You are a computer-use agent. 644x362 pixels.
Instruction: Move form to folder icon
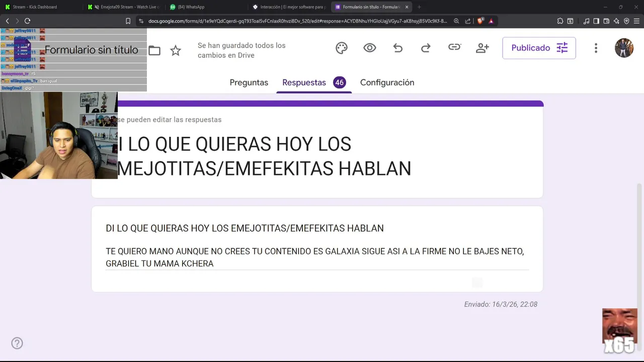point(154,50)
